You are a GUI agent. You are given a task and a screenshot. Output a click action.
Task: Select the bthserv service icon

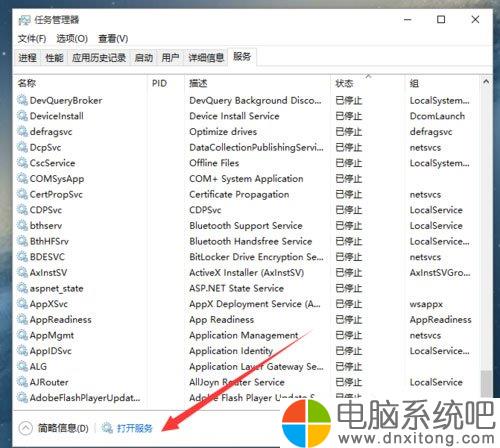23,225
